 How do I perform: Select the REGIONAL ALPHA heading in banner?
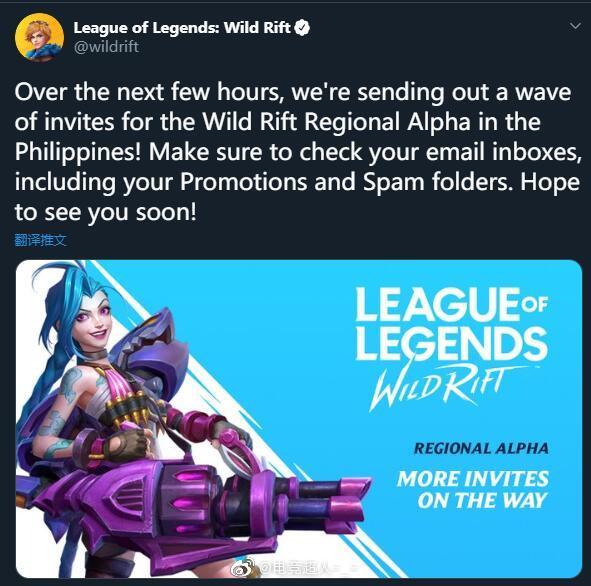(x=481, y=448)
